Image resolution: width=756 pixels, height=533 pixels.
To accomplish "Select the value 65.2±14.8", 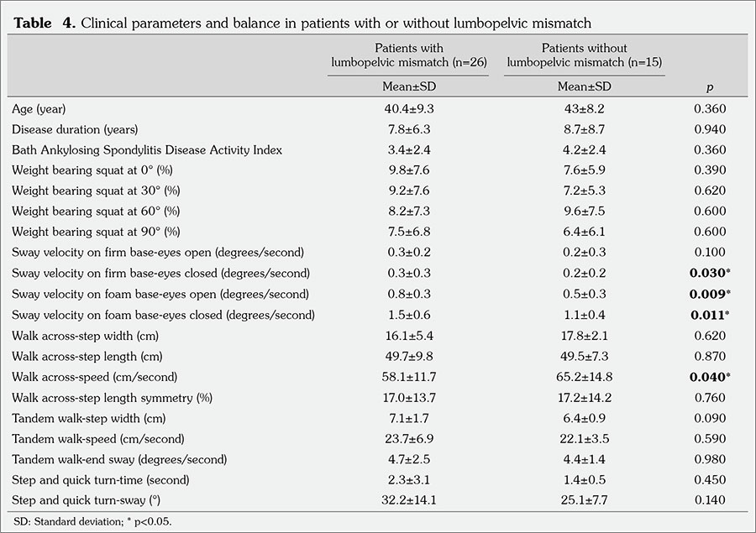I will tap(584, 377).
